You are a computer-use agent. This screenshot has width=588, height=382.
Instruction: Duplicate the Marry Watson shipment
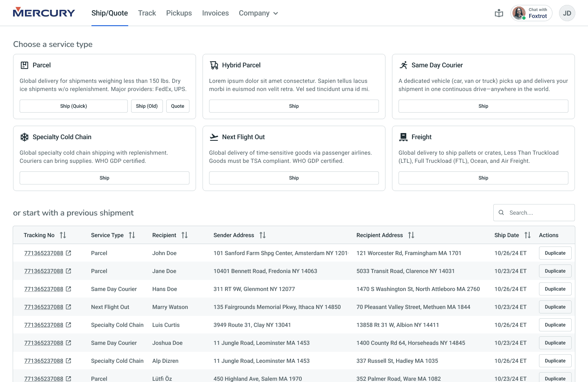555,307
